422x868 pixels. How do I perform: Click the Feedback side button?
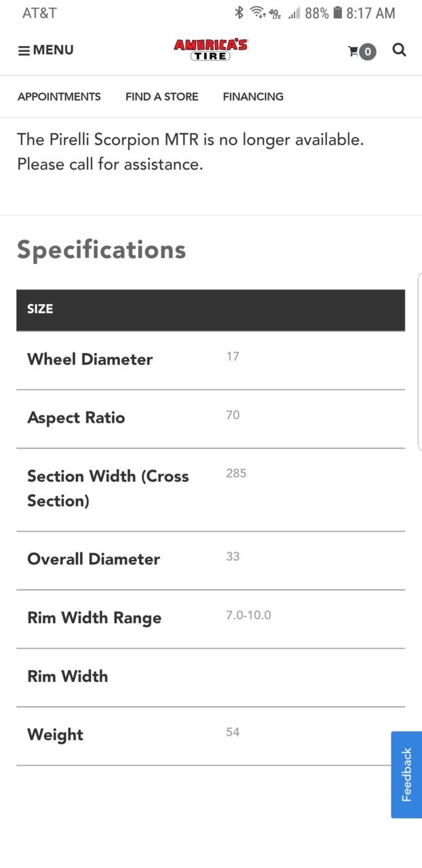click(406, 774)
